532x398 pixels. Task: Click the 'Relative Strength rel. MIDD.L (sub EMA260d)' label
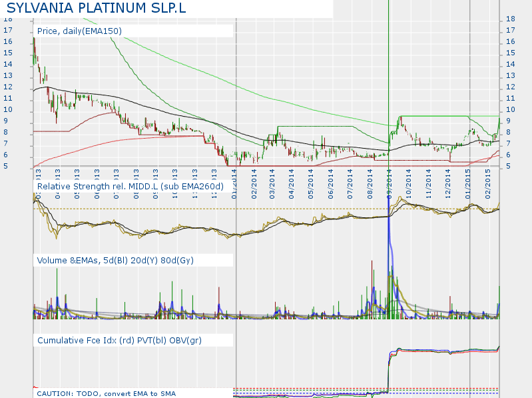(131, 187)
